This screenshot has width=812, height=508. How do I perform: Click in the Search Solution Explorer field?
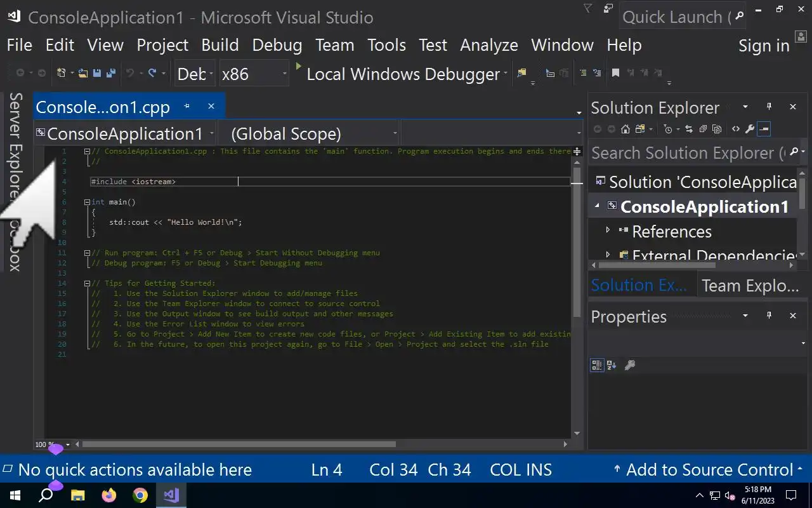(688, 153)
